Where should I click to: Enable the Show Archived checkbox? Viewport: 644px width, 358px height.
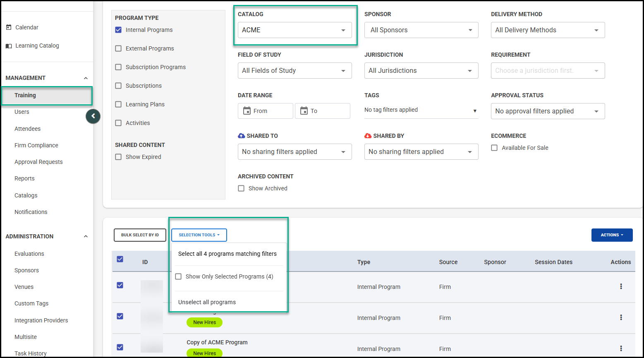pos(241,188)
